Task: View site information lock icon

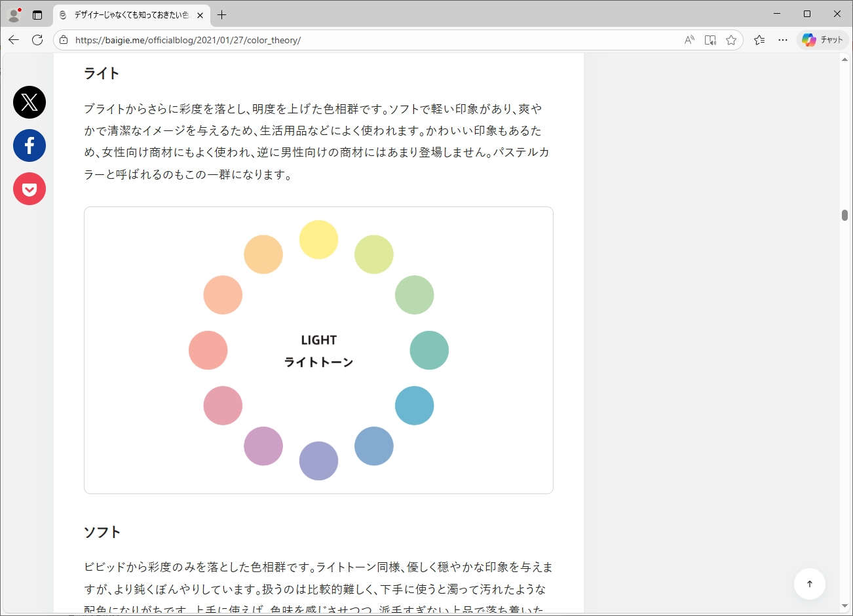Action: [64, 40]
